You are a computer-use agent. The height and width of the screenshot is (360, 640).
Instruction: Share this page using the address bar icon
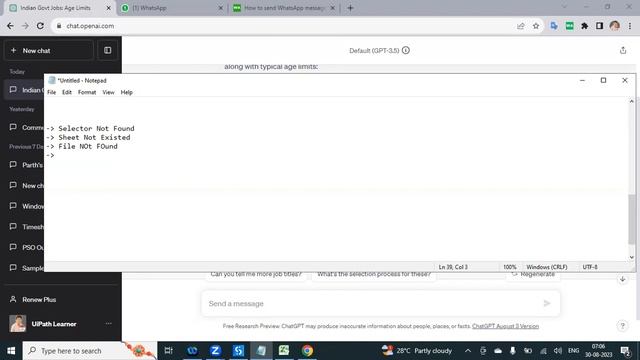(x=520, y=26)
